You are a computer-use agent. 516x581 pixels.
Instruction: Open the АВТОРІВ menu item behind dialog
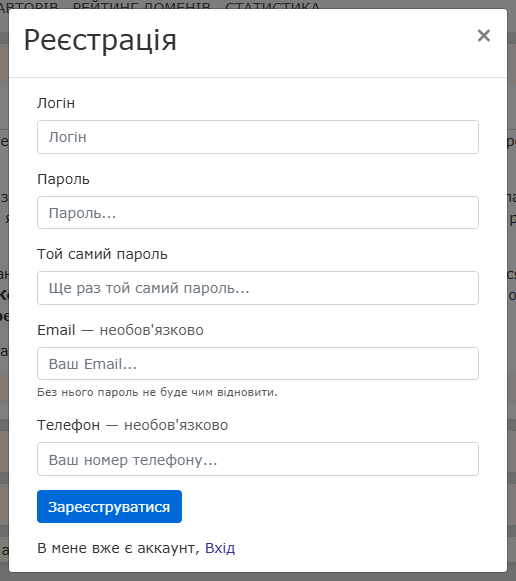pyautogui.click(x=29, y=4)
